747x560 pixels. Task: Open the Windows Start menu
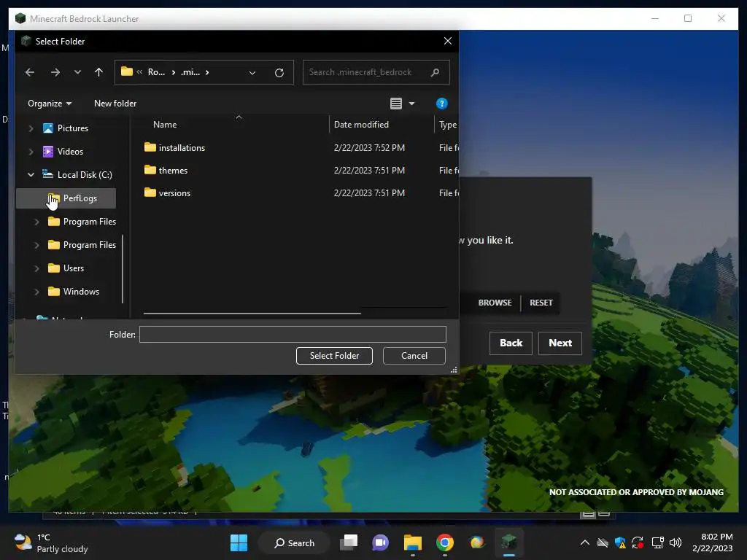[x=239, y=542]
